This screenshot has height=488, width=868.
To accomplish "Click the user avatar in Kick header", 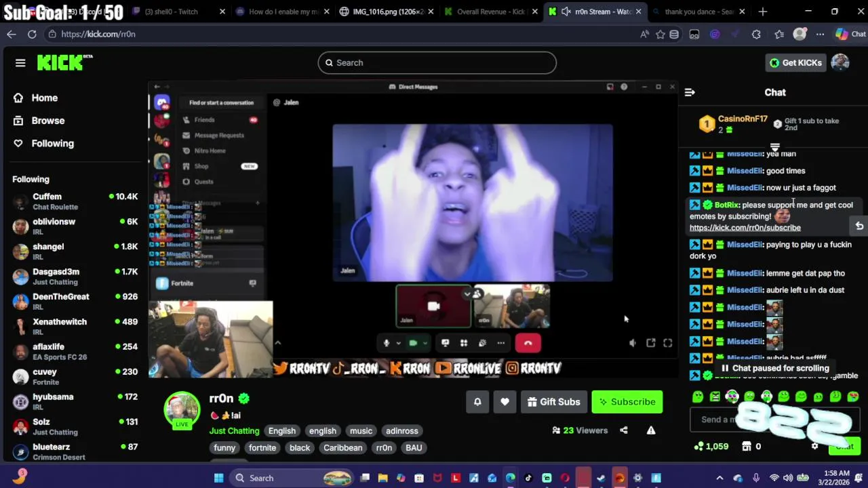I will (x=840, y=62).
